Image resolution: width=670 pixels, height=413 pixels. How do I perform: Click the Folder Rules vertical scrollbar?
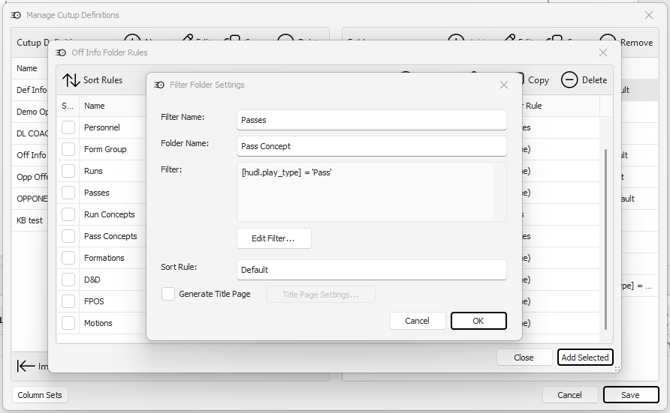pyautogui.click(x=606, y=239)
